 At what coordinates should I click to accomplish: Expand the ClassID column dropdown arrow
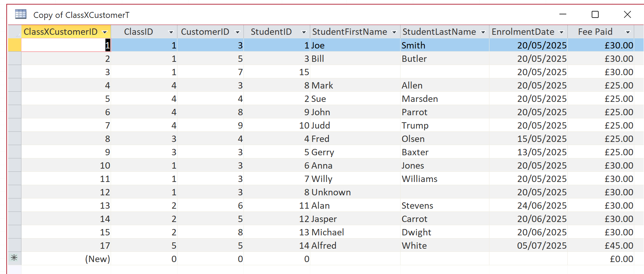[x=171, y=32]
